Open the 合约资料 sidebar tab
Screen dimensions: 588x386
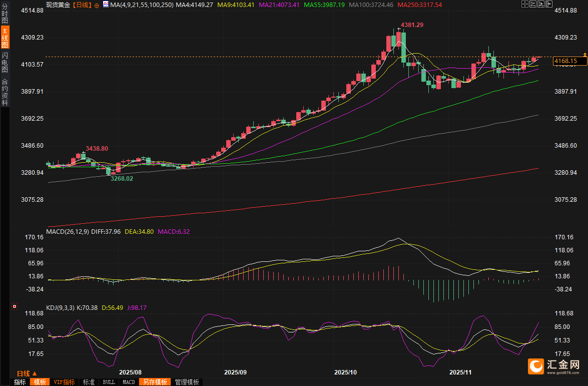5,92
